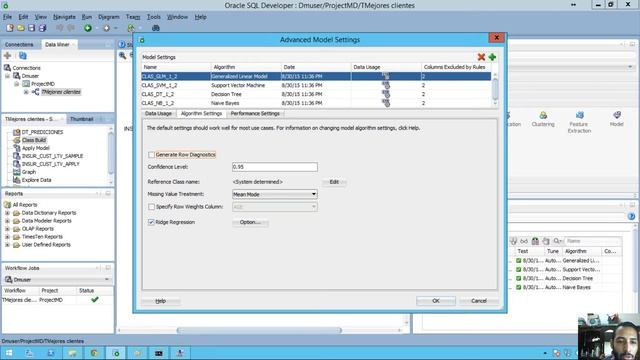
Task: Expand TimesTen Reports folder
Action: click(7, 237)
